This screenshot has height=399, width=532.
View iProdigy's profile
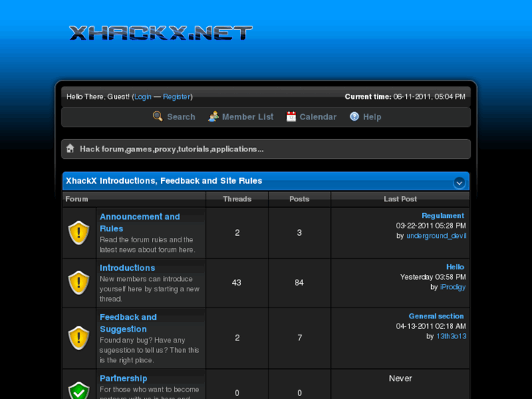(453, 287)
